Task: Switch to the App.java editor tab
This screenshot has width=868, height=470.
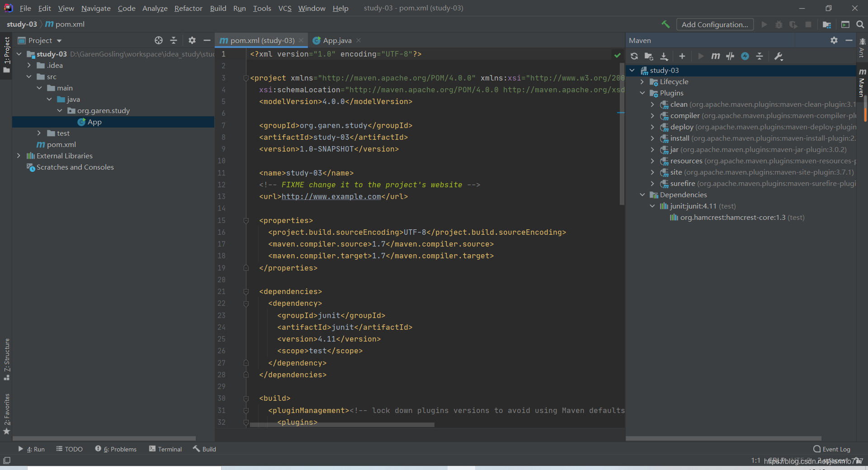Action: (337, 40)
